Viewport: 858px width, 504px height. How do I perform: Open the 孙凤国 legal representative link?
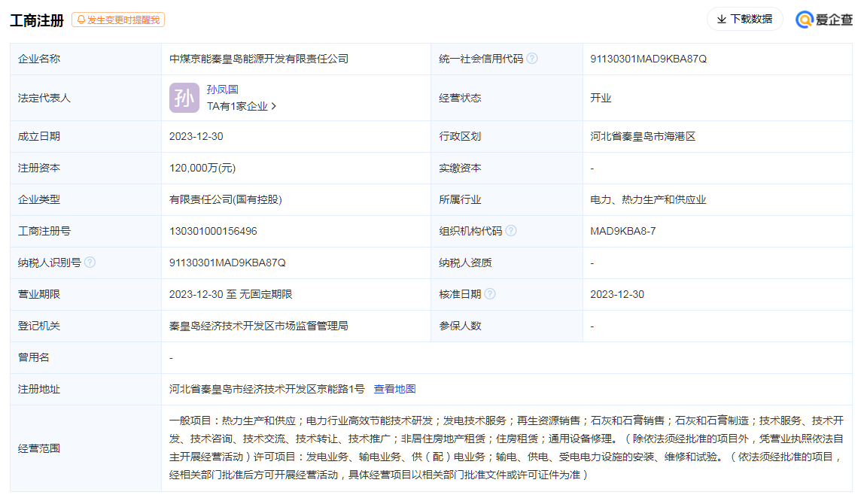click(x=222, y=90)
